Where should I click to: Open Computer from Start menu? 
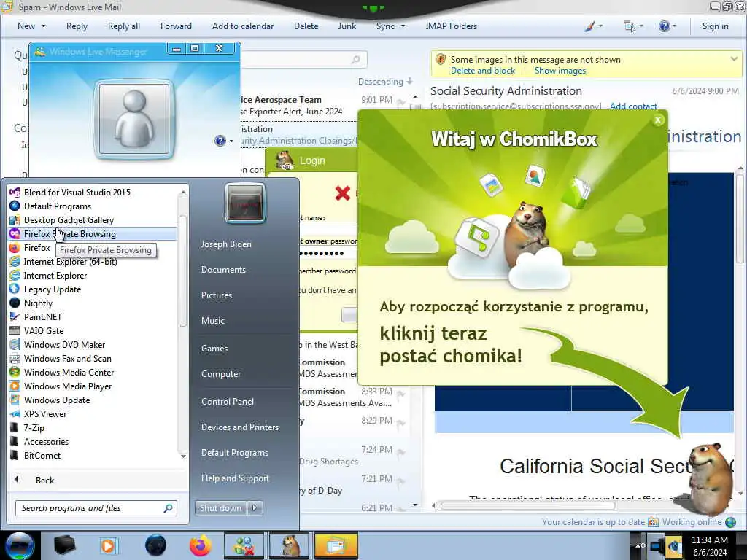pyautogui.click(x=221, y=374)
